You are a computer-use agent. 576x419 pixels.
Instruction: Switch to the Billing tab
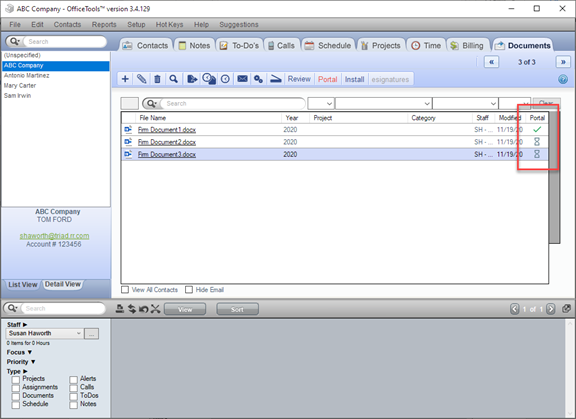[x=468, y=46]
